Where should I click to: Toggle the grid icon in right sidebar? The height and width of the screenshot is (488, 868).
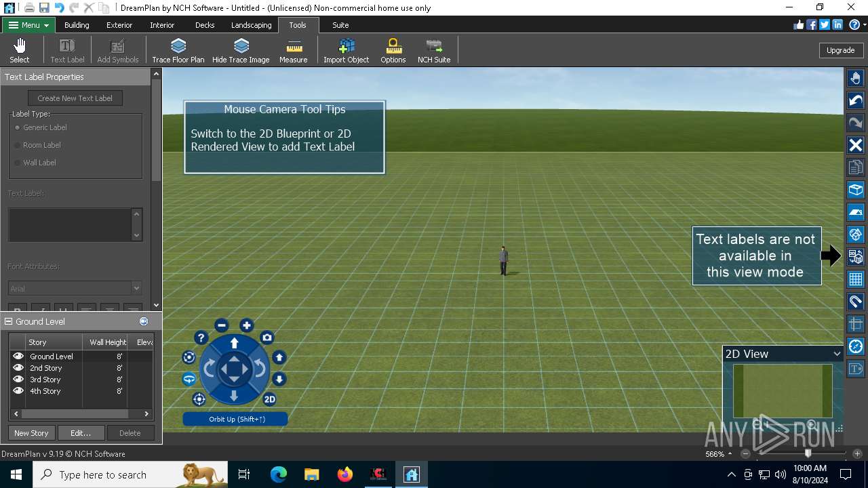pos(856,279)
